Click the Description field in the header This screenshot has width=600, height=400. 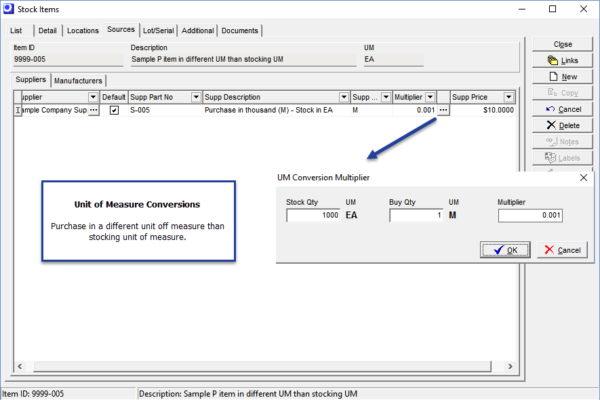[243, 59]
